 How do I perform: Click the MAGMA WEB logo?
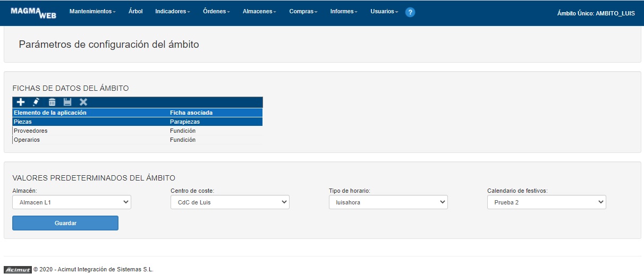(x=33, y=12)
